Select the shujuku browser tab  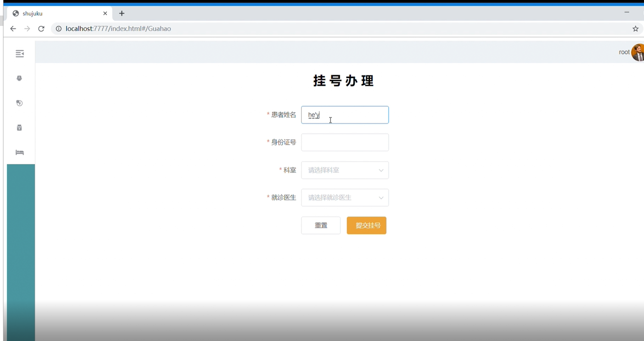59,13
